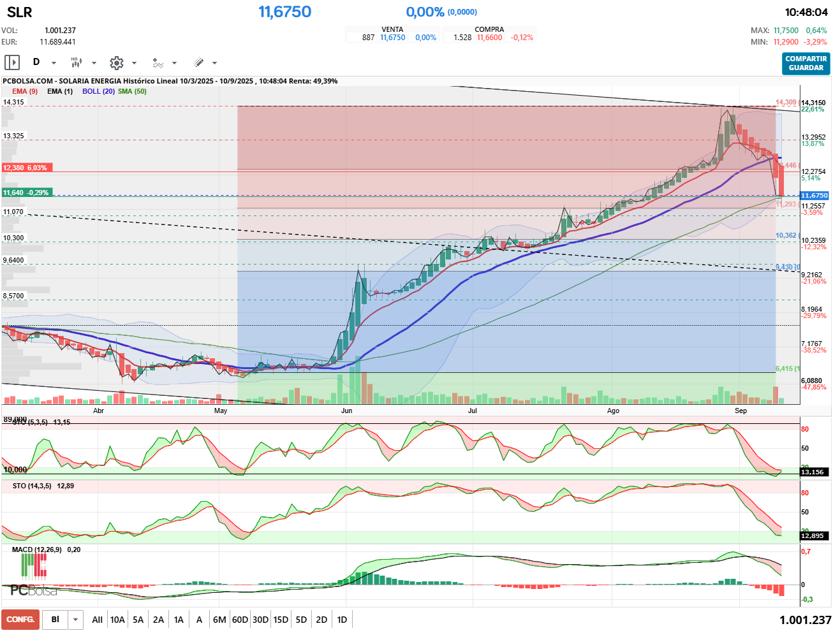Click the SLR ticker symbol
The width and height of the screenshot is (840, 633).
tap(19, 12)
